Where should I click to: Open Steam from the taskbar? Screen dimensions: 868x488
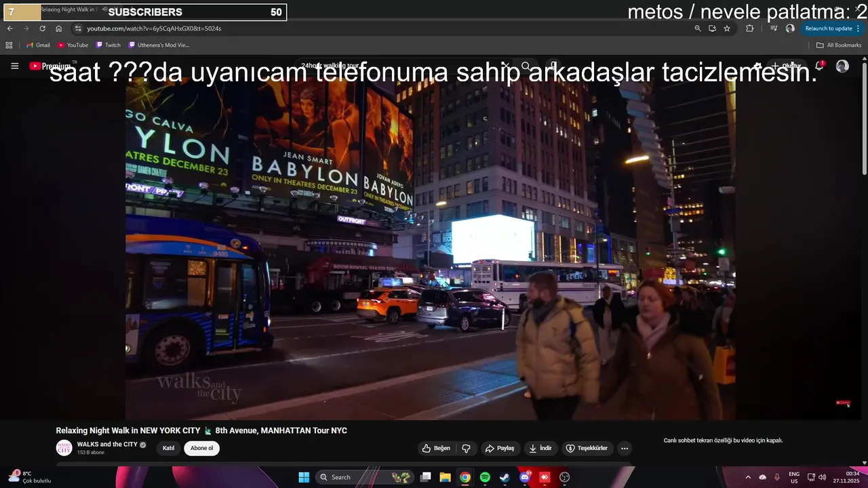pyautogui.click(x=505, y=477)
